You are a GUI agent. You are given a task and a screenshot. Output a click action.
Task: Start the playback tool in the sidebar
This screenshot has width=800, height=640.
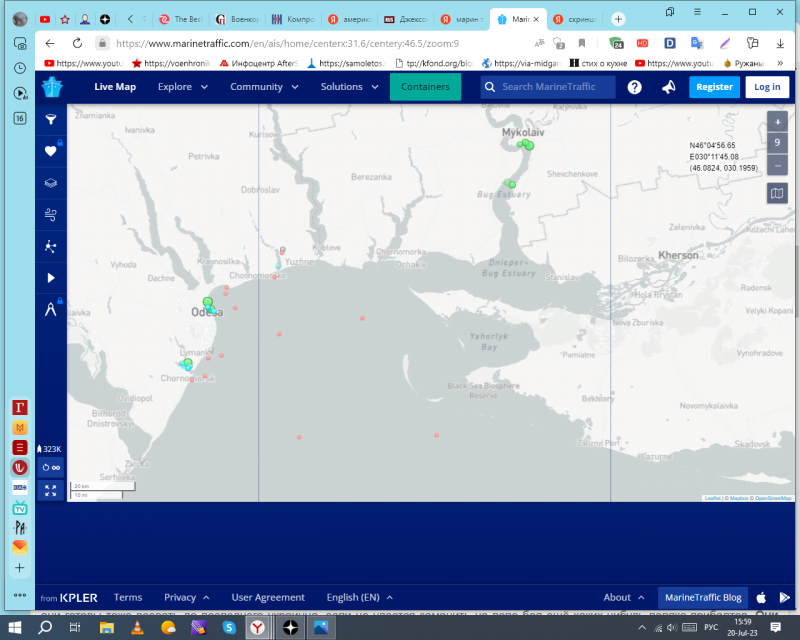[50, 278]
